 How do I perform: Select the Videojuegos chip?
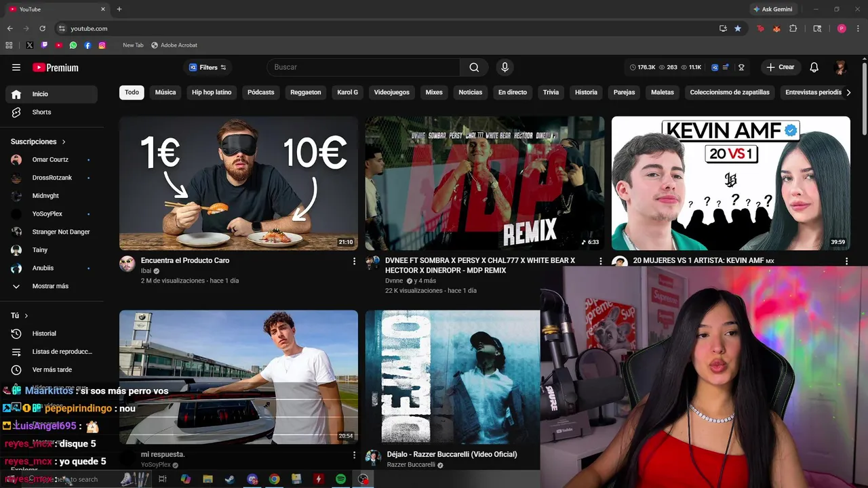[392, 92]
